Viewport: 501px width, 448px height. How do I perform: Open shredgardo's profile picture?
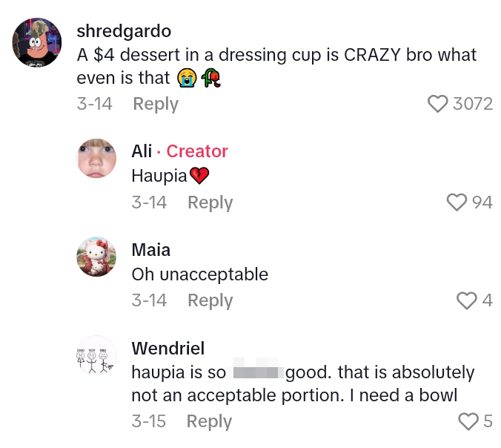tap(36, 43)
